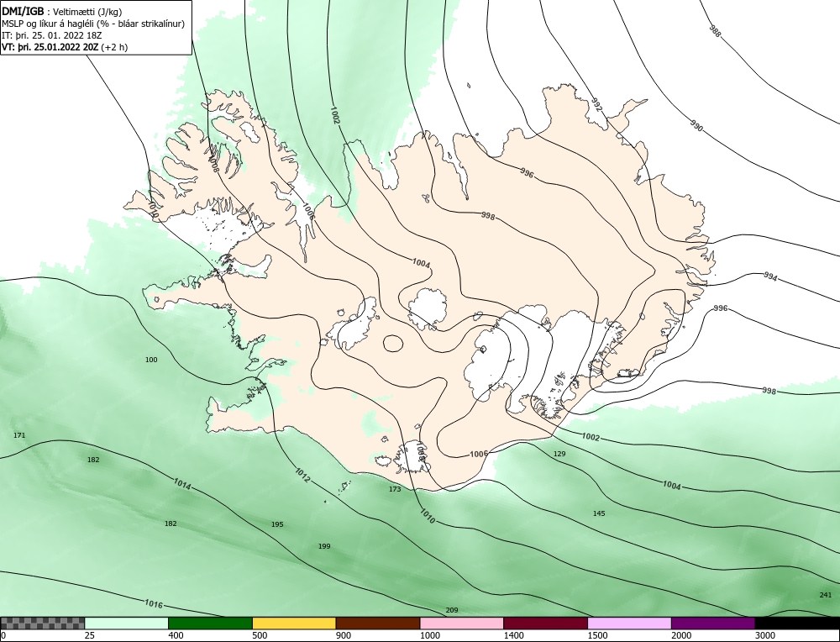Image resolution: width=840 pixels, height=642 pixels.
Task: Click the map value 129
Action: (x=559, y=454)
